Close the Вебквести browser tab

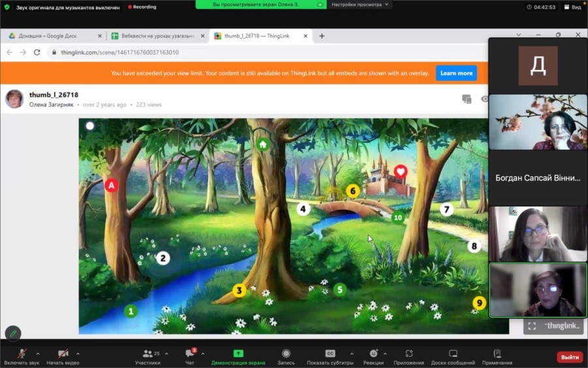(203, 36)
